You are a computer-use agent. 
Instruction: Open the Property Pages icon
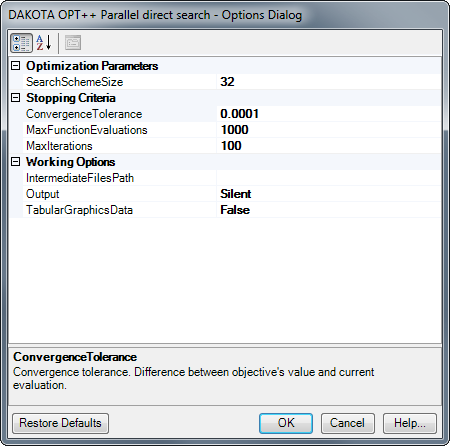pos(73,43)
